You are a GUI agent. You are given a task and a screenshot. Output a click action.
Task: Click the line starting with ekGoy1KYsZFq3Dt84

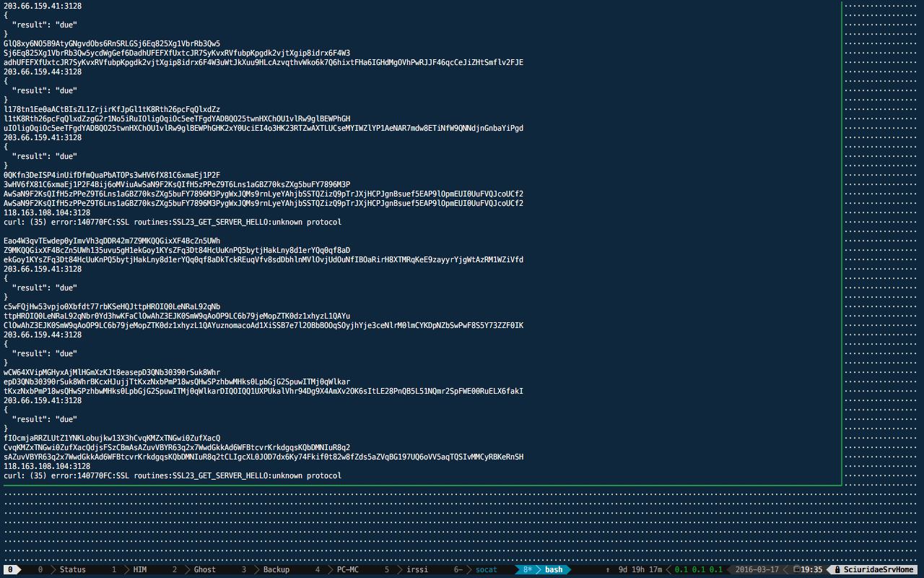[x=263, y=259]
